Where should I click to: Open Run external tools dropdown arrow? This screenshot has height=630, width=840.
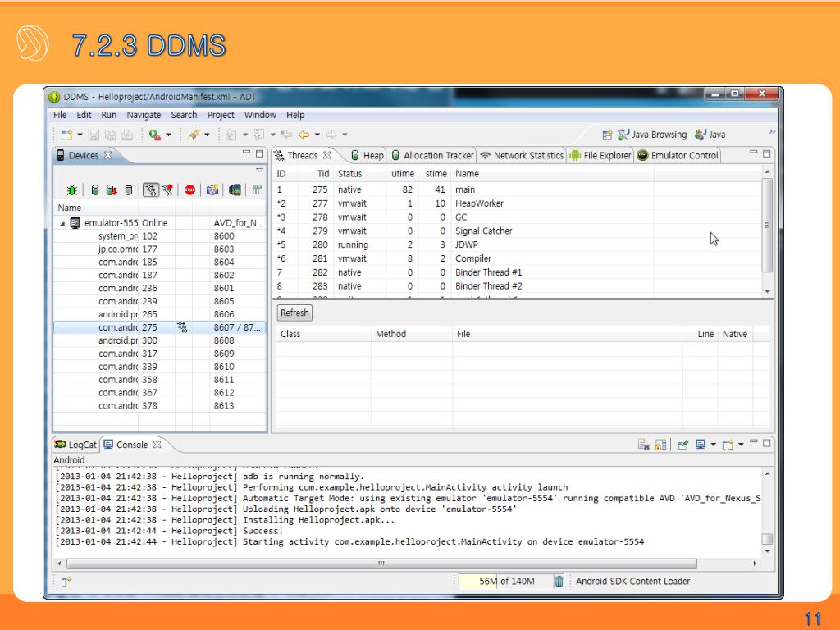pyautogui.click(x=168, y=135)
